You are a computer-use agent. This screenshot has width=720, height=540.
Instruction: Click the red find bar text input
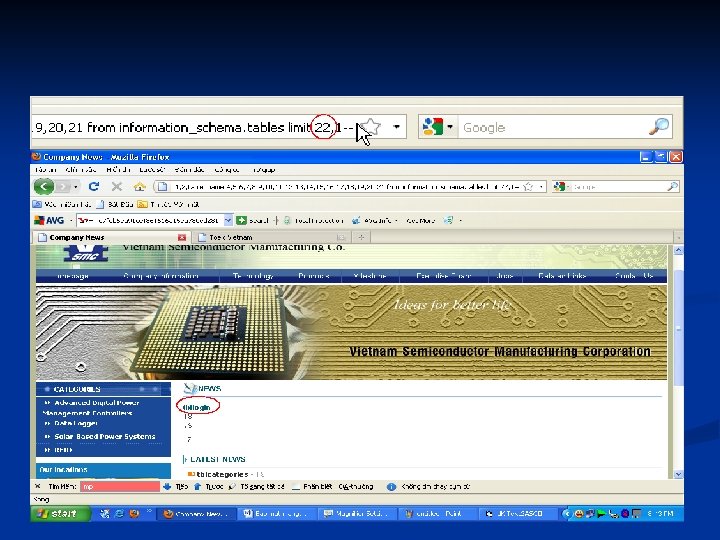120,487
